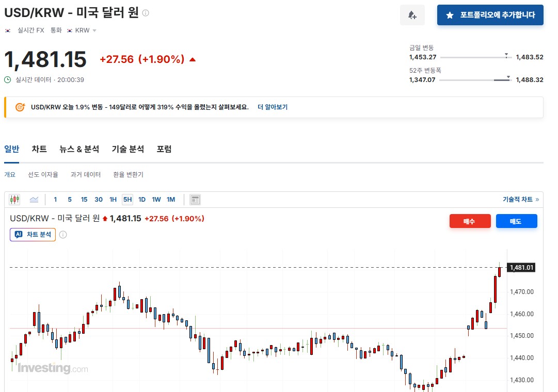Click the 52주 변동폭 range slider

click(475, 80)
